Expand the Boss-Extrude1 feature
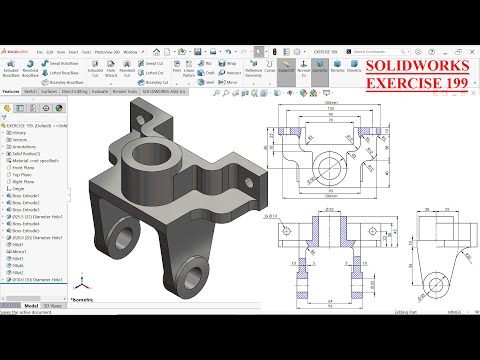Image resolution: width=480 pixels, height=360 pixels. 3,196
